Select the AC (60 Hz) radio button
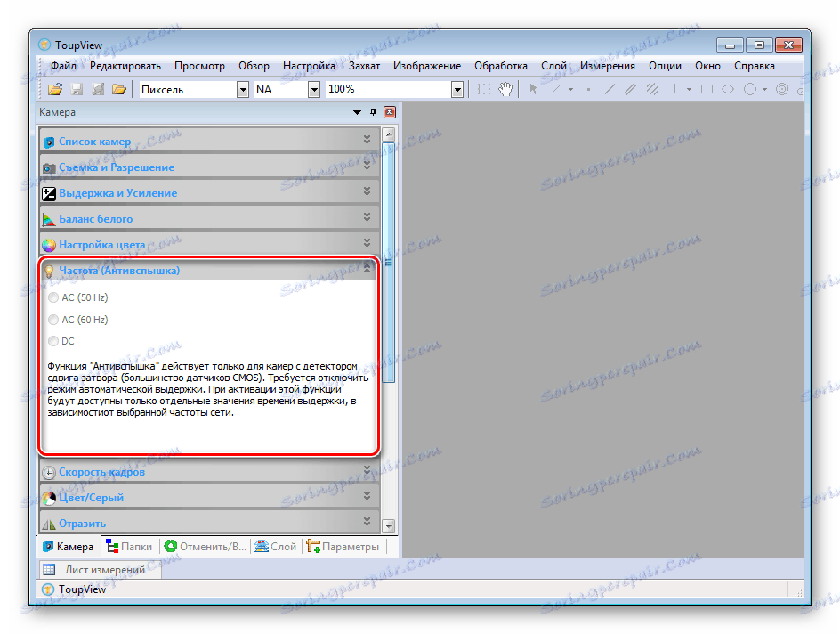The image size is (840, 634). [53, 320]
